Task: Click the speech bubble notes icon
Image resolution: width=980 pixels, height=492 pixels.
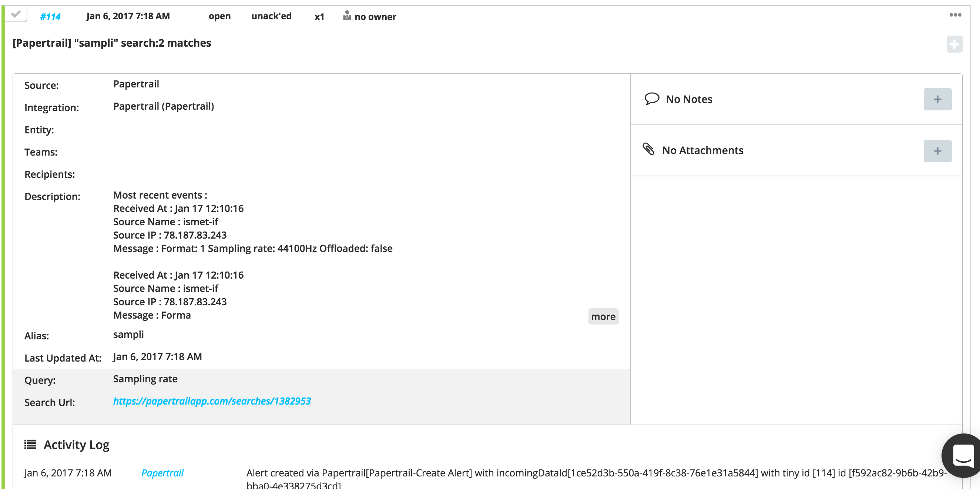Action: pyautogui.click(x=651, y=99)
